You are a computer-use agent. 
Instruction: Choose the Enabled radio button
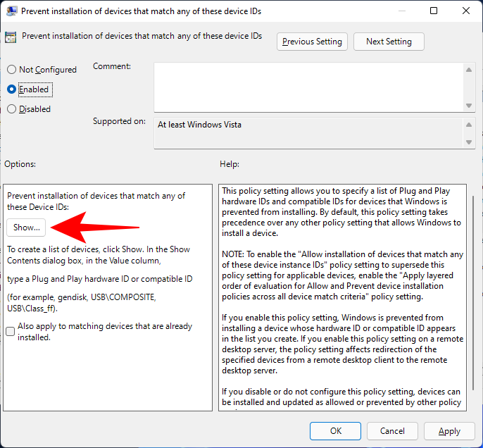coord(11,89)
